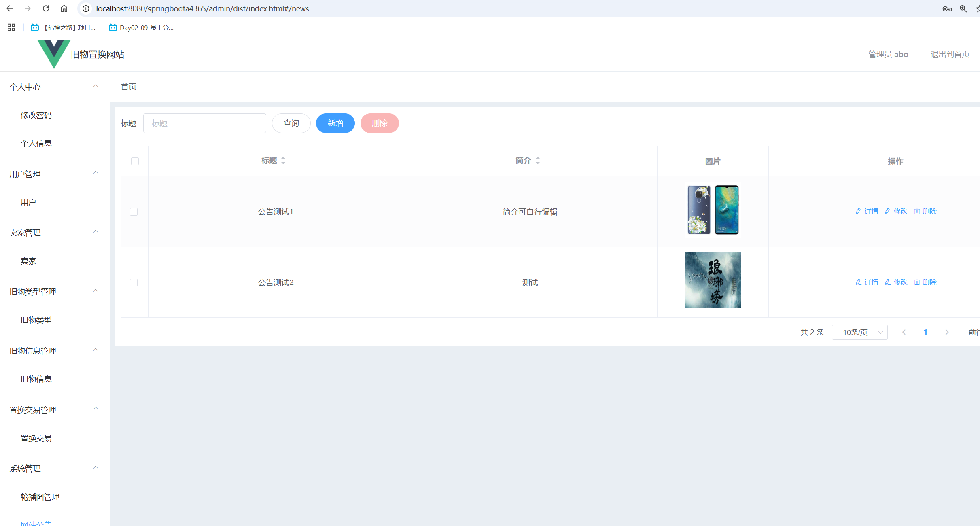The image size is (980, 526).
Task: Click the magnifier zoom icon in the browser toolbar
Action: click(963, 8)
